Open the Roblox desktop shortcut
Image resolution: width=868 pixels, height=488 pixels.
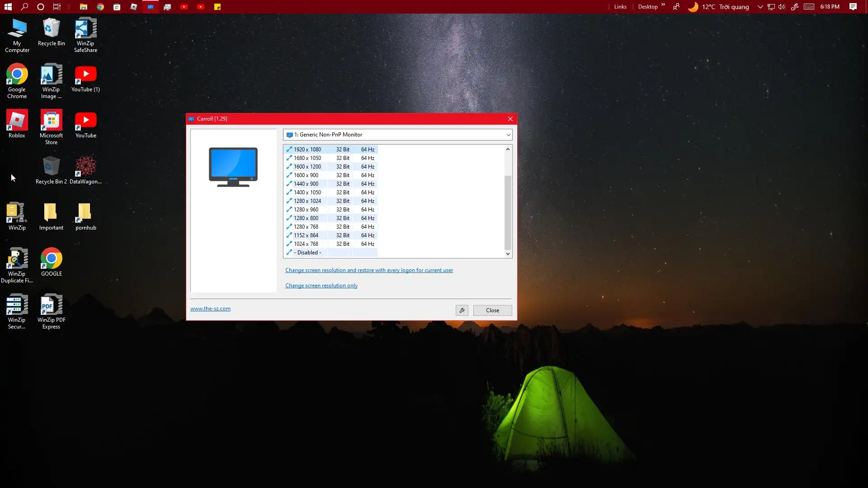[x=17, y=123]
